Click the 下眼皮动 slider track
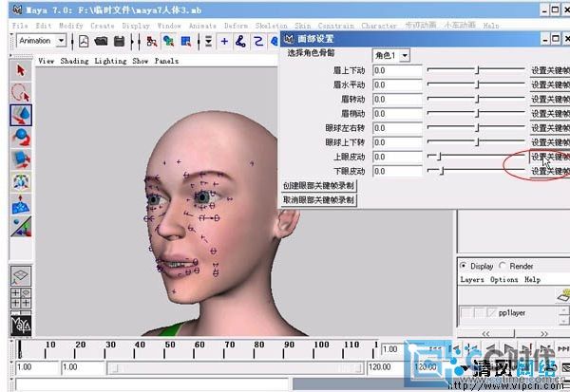570x392 pixels. click(476, 171)
